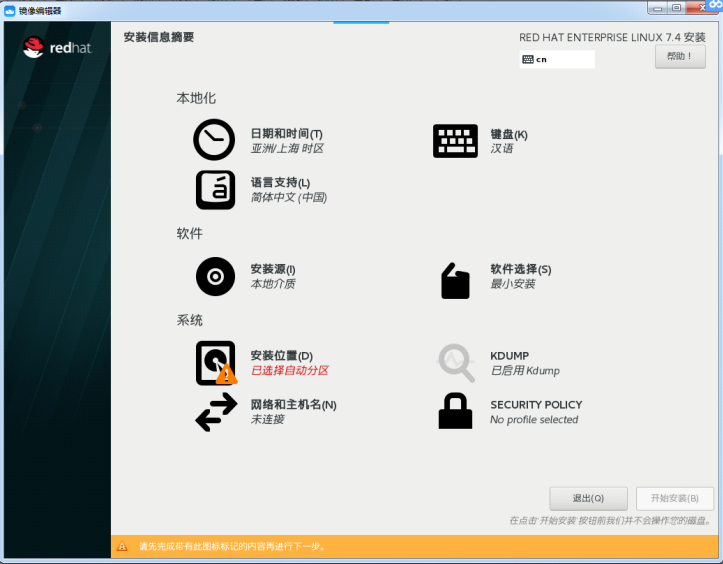Click the SECURITY POLICY label text
The height and width of the screenshot is (564, 723).
[x=536, y=405]
